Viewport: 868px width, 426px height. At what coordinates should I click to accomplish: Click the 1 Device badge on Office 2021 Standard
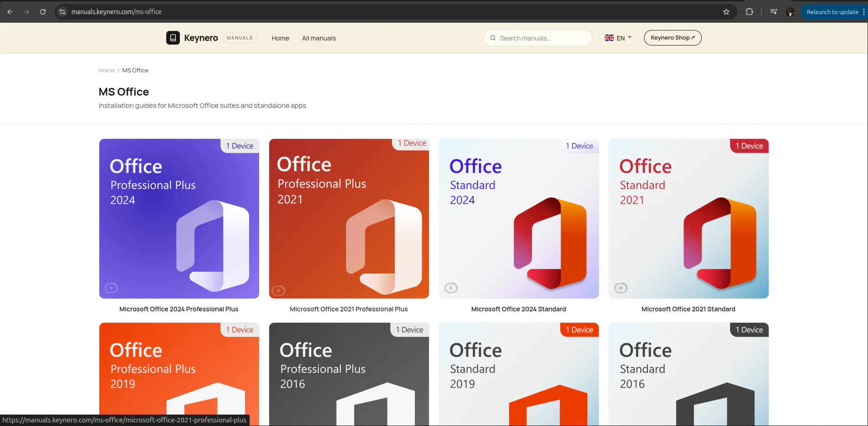tap(749, 146)
